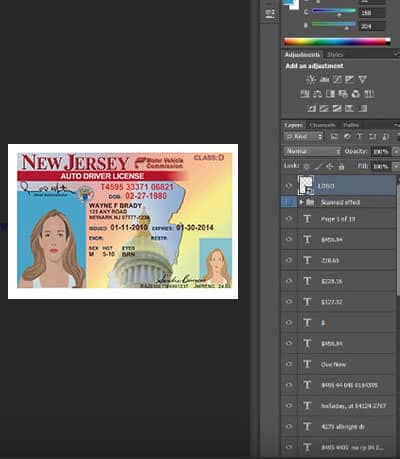
Task: Add a Posterize adjustment layer
Action: 324,108
